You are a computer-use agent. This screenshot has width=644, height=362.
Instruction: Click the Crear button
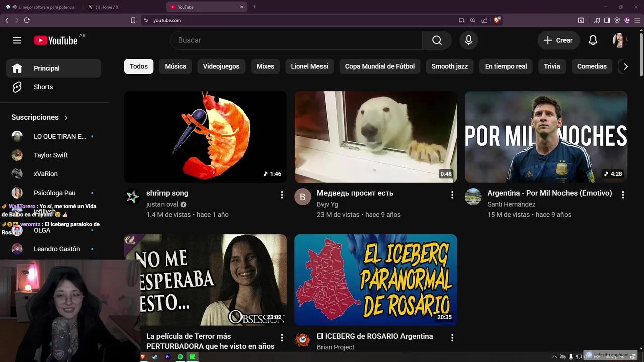[558, 40]
